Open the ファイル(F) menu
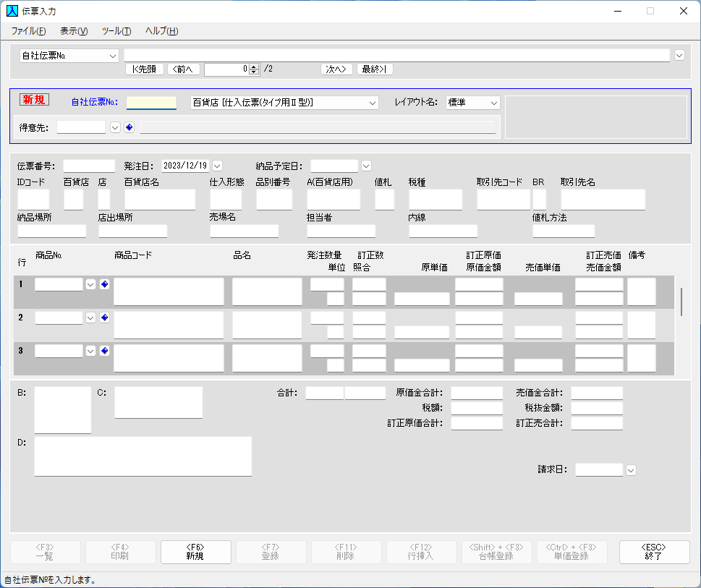The width and height of the screenshot is (701, 588). click(28, 31)
